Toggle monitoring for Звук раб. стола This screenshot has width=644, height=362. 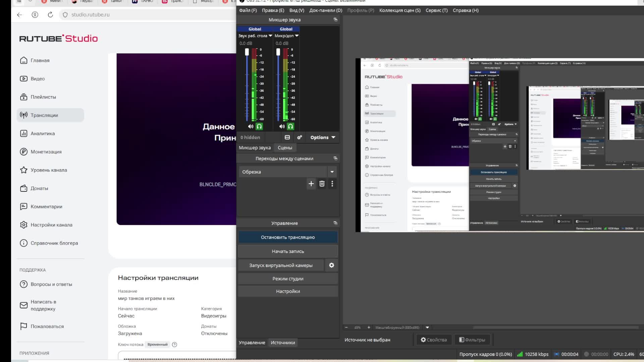(x=259, y=126)
